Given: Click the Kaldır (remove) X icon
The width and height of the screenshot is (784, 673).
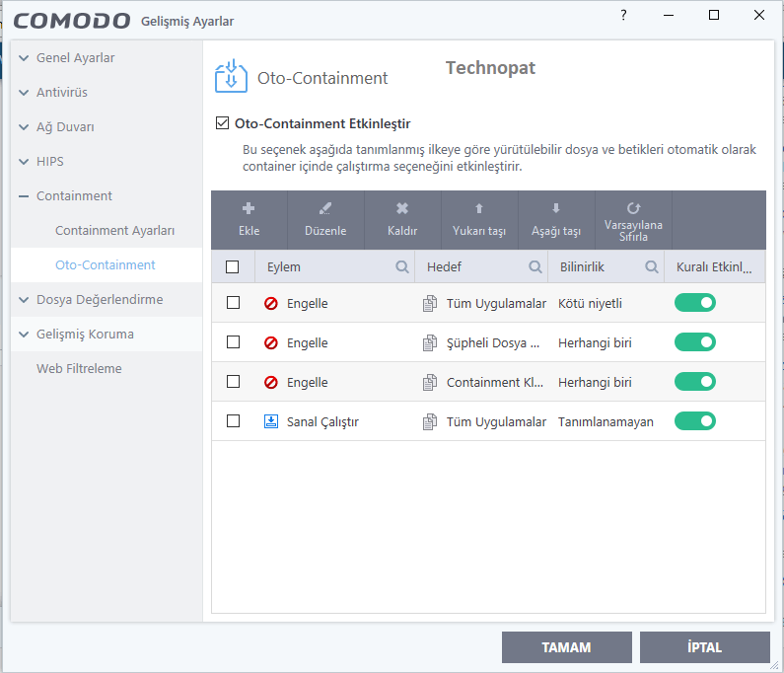Looking at the screenshot, I should (402, 209).
